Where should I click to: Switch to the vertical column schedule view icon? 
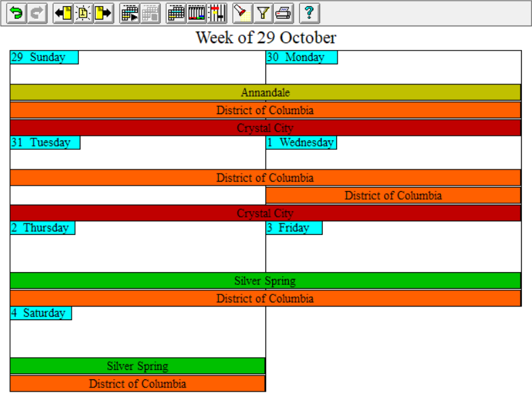196,14
